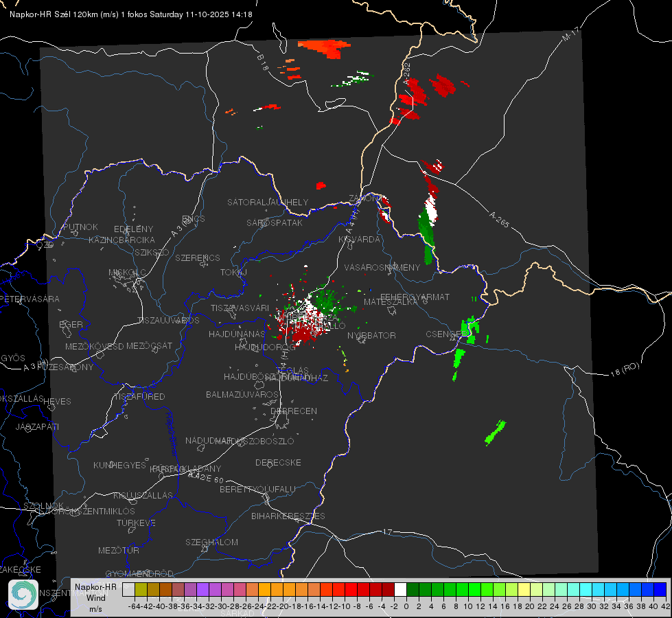672x618 pixels.
Task: Click the TISZAÚJVÁROS city label
Action: point(168,320)
